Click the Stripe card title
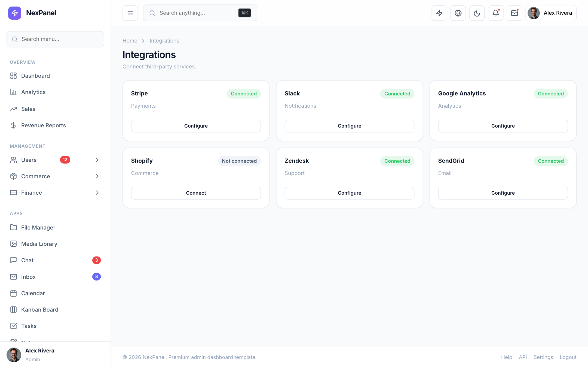Viewport: 588px width, 368px height. pos(139,93)
